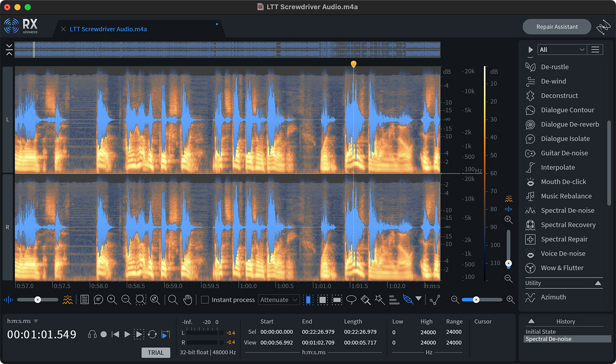Select the brush selection tool
616x364 pixels.
pyautogui.click(x=366, y=300)
